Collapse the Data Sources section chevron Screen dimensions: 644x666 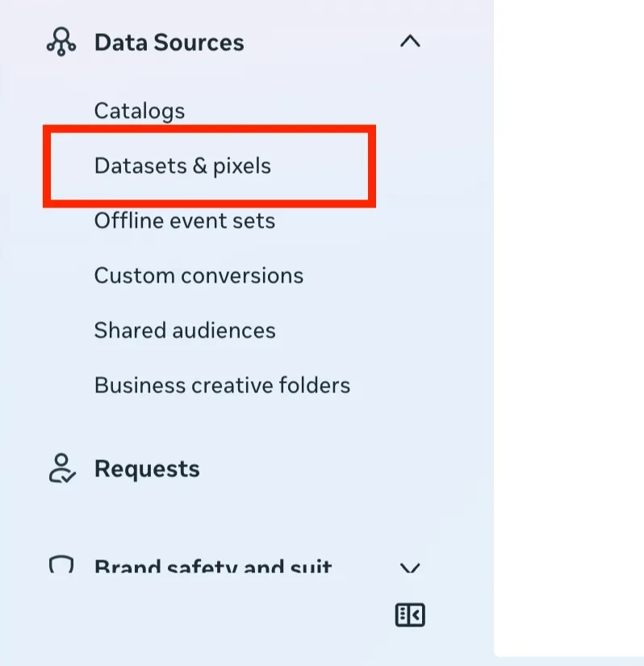(410, 42)
